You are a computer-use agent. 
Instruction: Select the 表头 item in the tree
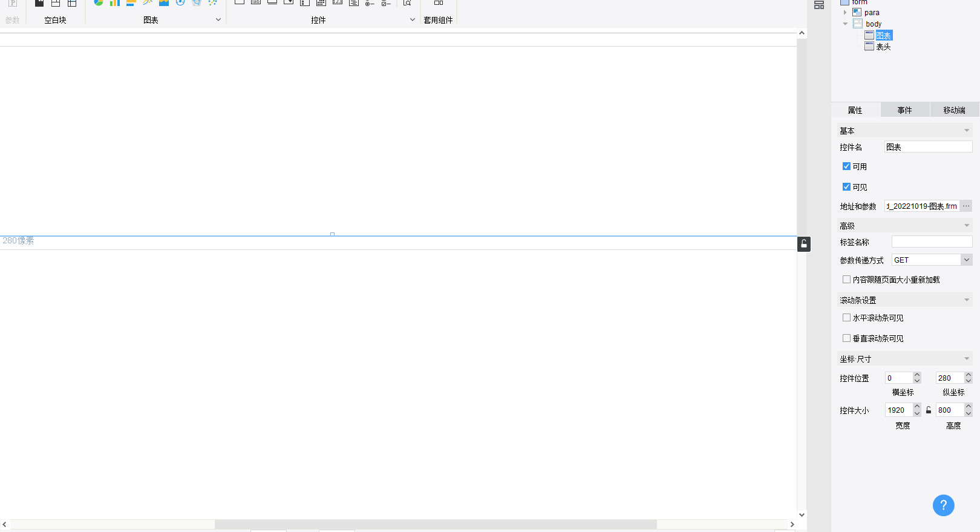pos(883,47)
